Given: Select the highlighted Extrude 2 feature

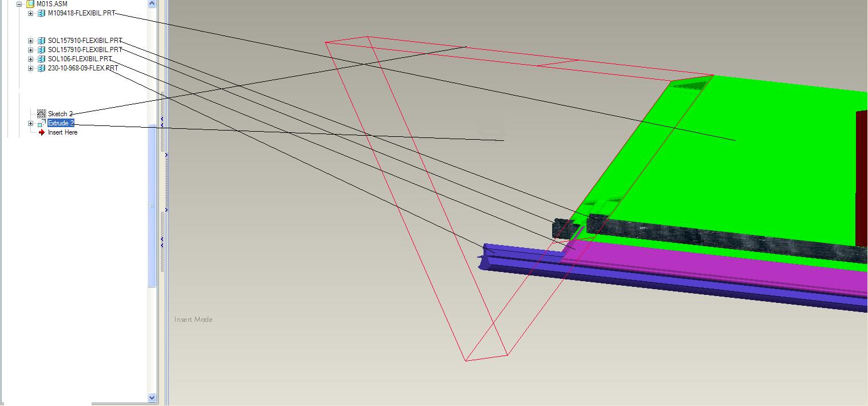Looking at the screenshot, I should point(61,123).
